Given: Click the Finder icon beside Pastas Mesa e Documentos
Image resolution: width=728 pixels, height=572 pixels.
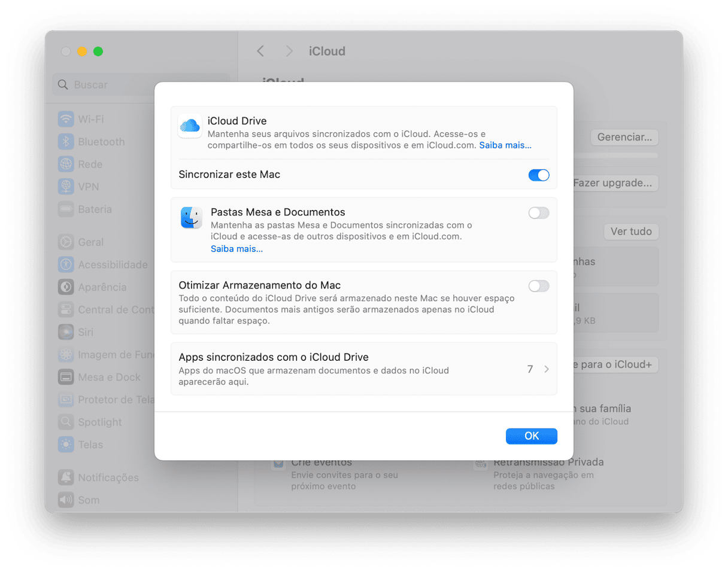Looking at the screenshot, I should (192, 218).
